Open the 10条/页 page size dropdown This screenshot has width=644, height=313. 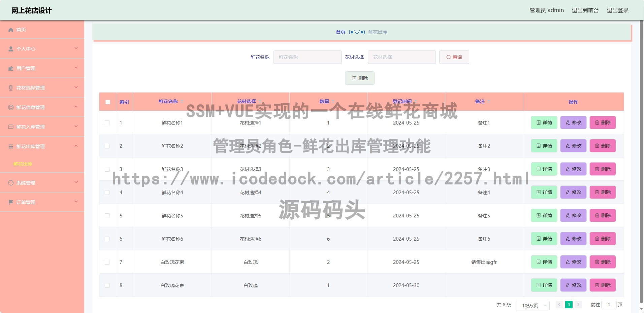point(533,305)
